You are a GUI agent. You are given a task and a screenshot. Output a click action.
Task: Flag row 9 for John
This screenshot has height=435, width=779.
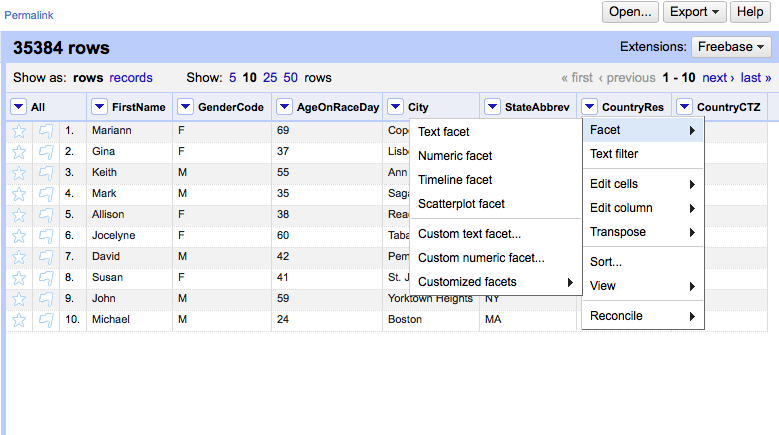coord(46,299)
